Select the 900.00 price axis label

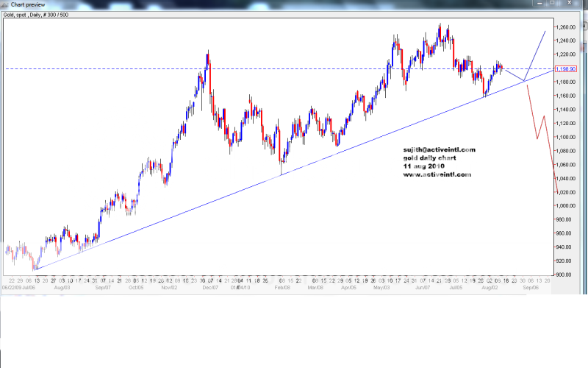click(564, 275)
